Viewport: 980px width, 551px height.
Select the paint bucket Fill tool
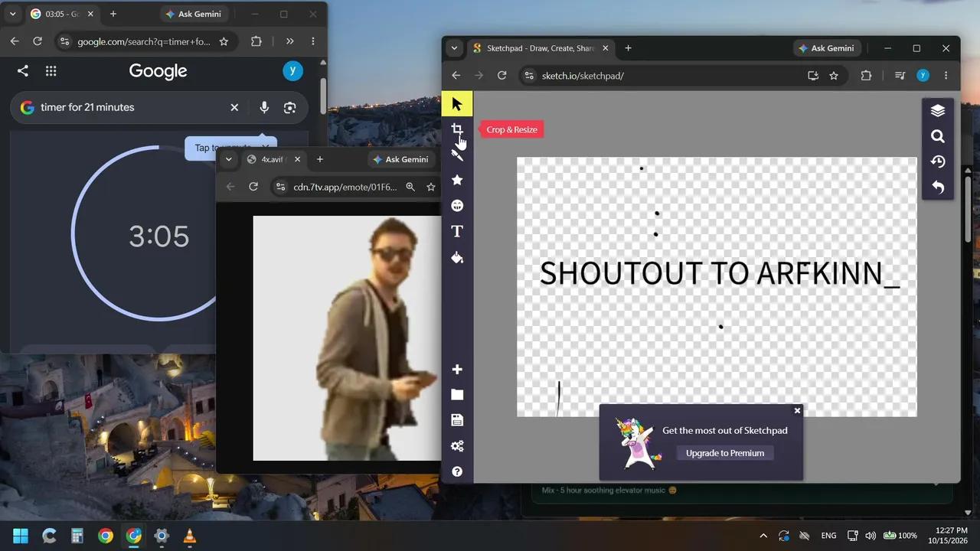coord(457,257)
